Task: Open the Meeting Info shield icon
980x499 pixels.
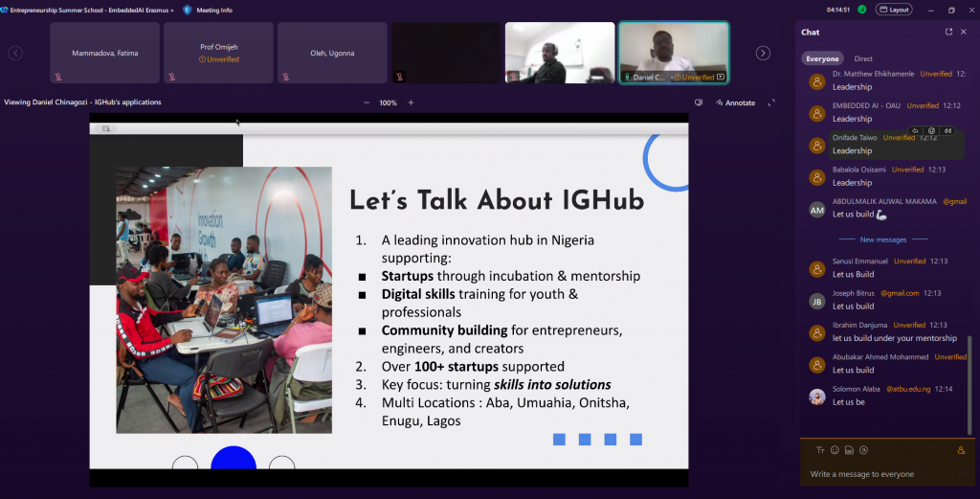Action: [187, 10]
